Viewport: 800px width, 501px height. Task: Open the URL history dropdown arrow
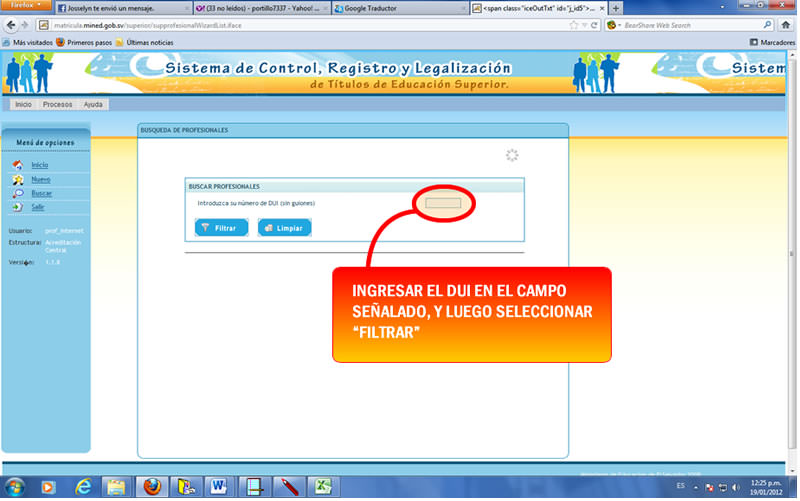tap(585, 25)
